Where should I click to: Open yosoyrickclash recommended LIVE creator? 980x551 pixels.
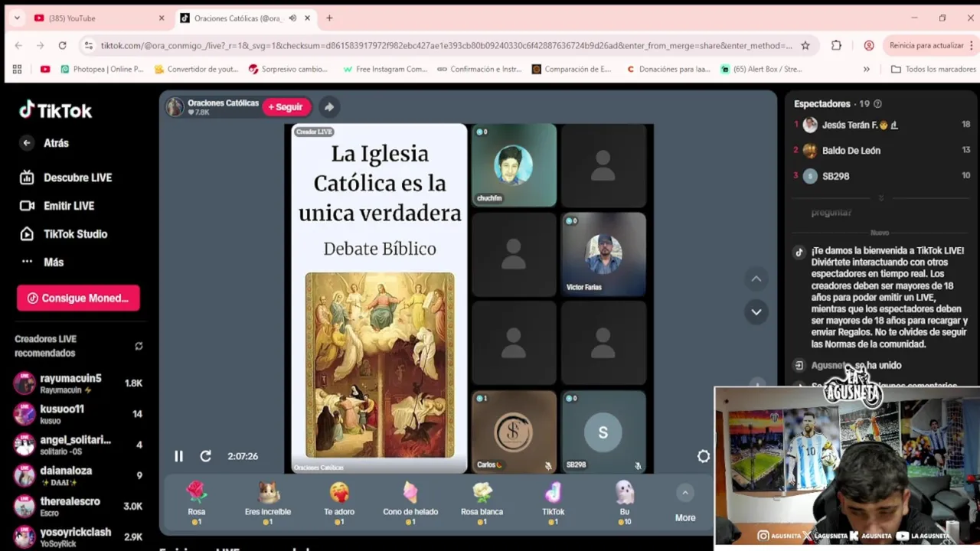tap(78, 536)
